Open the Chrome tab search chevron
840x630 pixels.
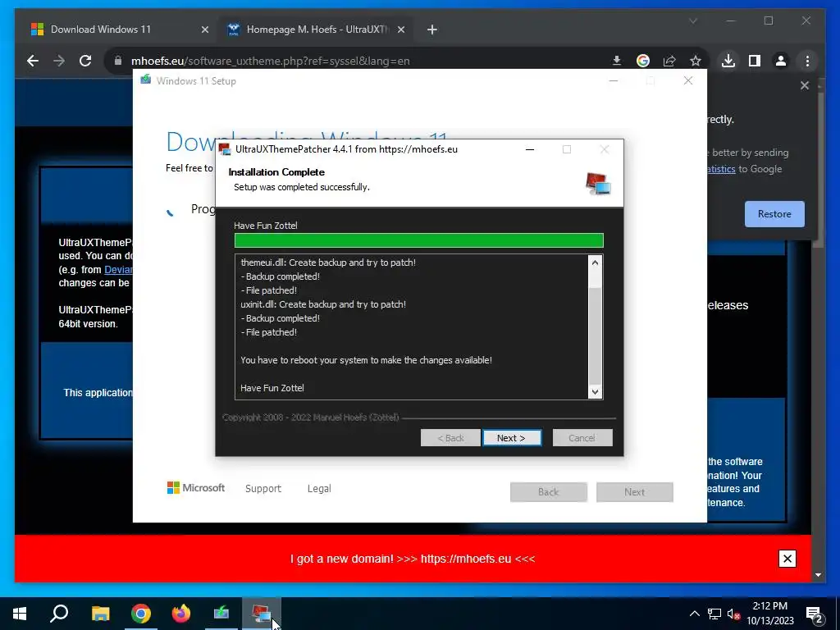(x=693, y=21)
